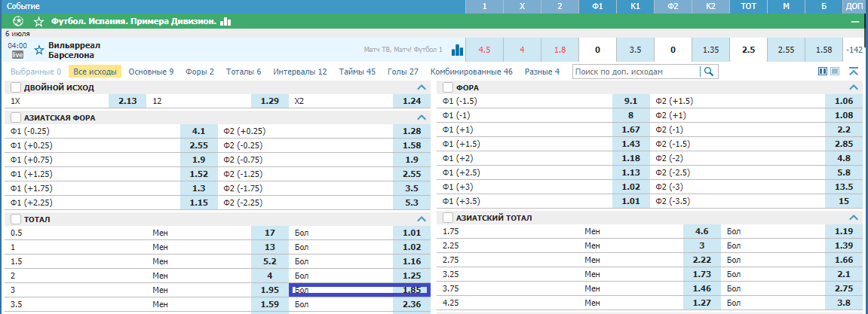
Task: Open the Таймы 45 tab
Action: pos(357,72)
